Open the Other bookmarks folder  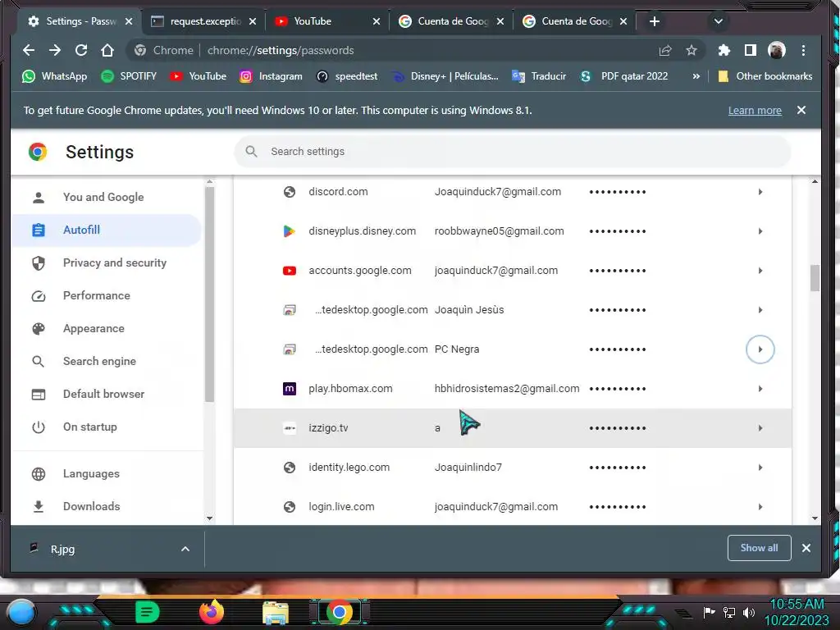(x=765, y=76)
